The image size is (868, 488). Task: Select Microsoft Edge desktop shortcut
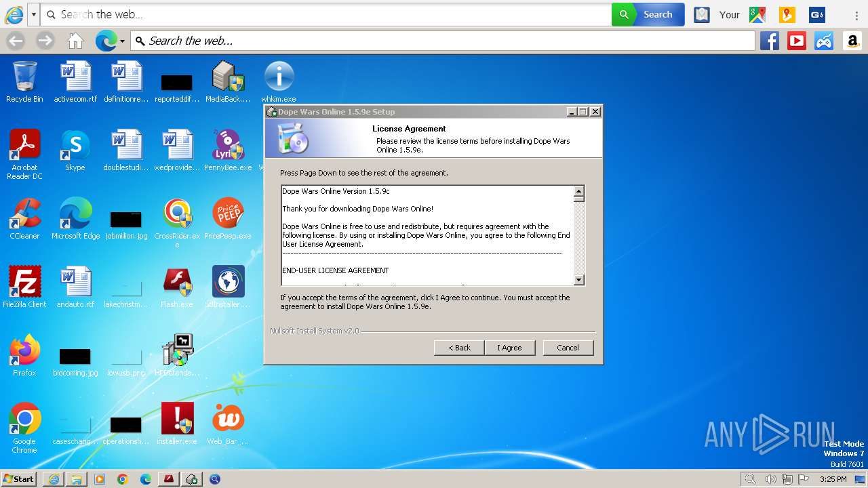click(x=75, y=218)
